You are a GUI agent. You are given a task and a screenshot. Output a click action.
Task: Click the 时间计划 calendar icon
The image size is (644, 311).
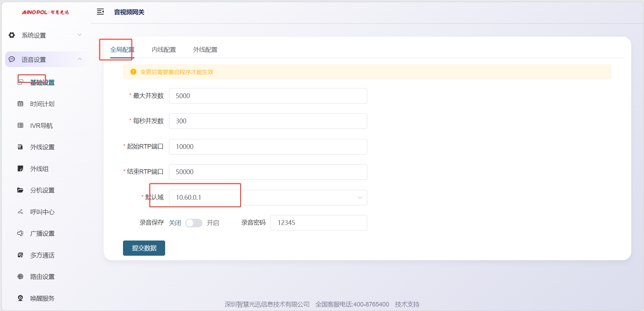(x=20, y=104)
